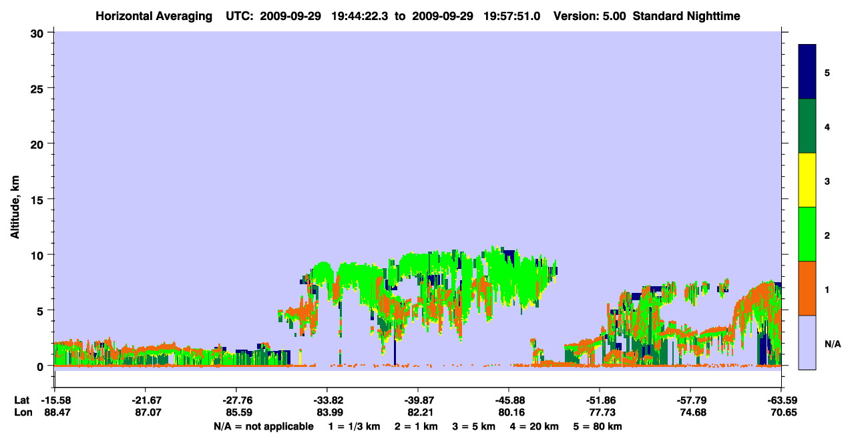868x445 pixels.
Task: Select the dark blue legend swatch for 5
Action: pos(807,72)
